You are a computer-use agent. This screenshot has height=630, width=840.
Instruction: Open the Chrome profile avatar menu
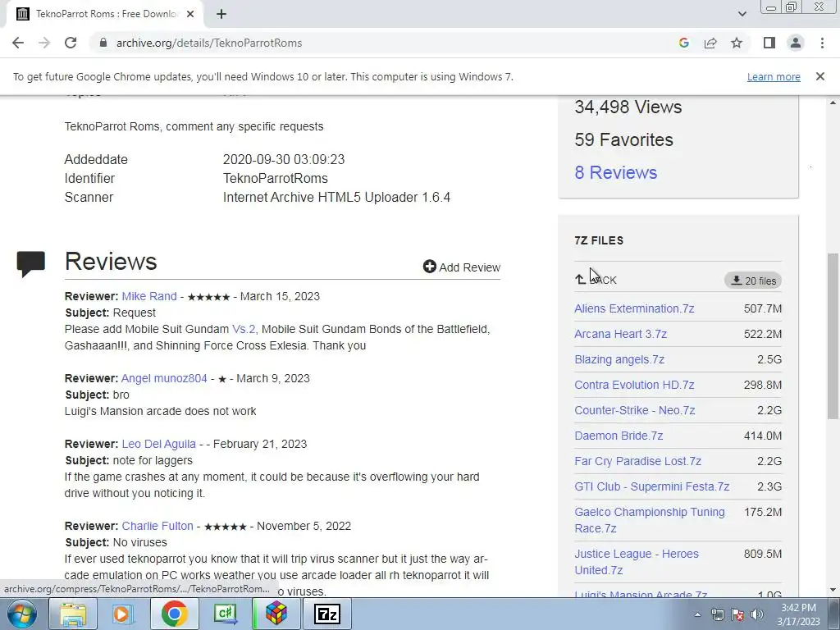click(796, 43)
